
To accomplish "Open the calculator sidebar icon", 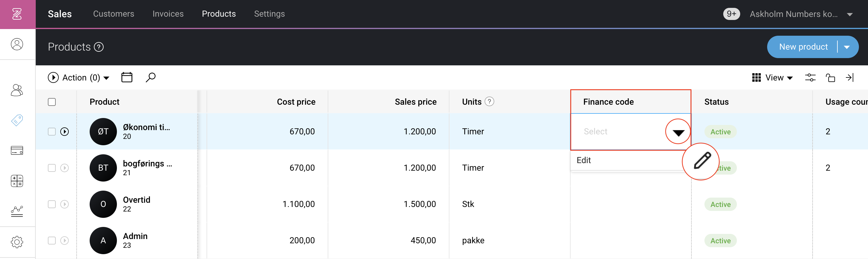I will pos(17,181).
